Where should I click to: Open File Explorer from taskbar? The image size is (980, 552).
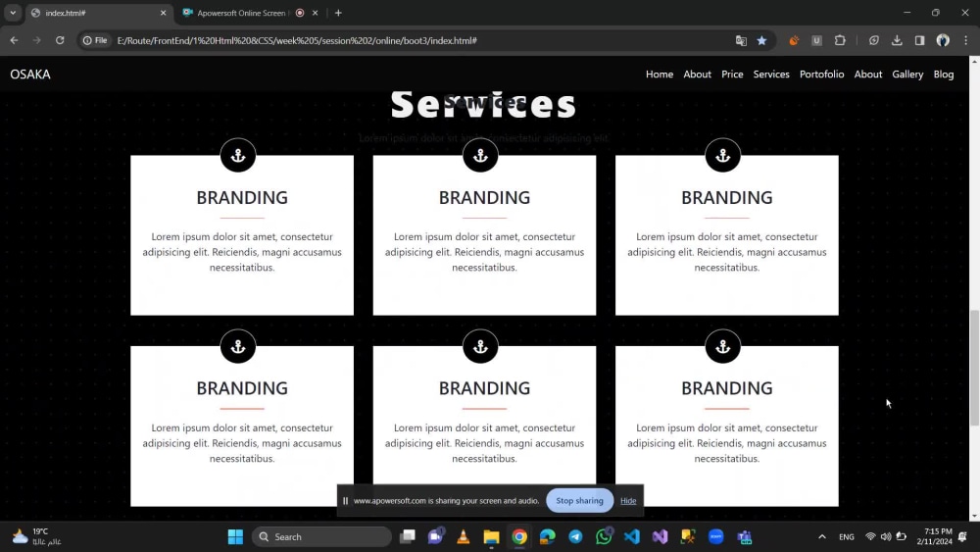[x=491, y=536]
